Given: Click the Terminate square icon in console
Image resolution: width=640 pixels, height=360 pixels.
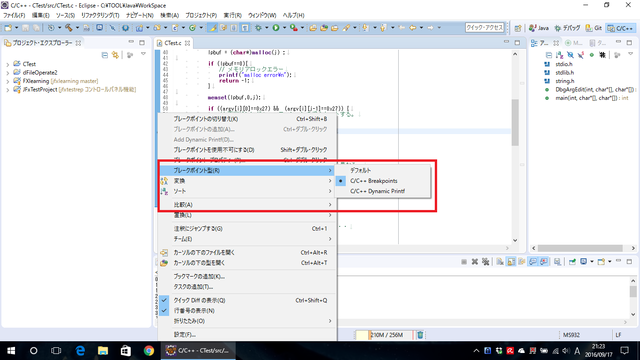Looking at the screenshot, I should point(464,262).
